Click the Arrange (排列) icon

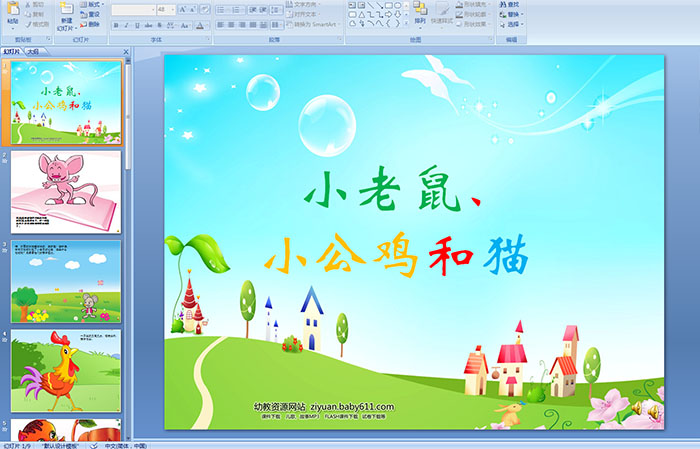tap(419, 14)
